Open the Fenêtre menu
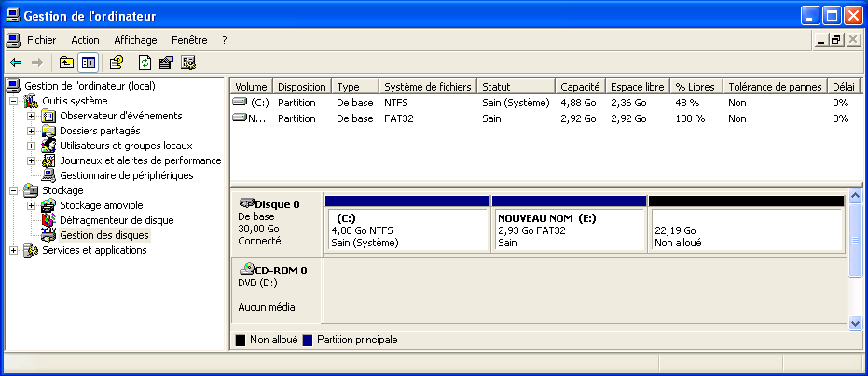The height and width of the screenshot is (376, 868). (189, 40)
